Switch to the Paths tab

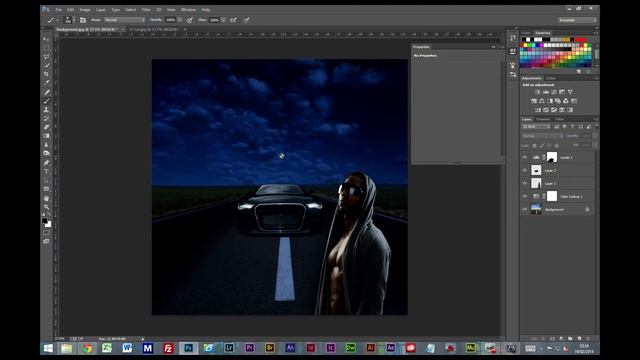[560, 119]
